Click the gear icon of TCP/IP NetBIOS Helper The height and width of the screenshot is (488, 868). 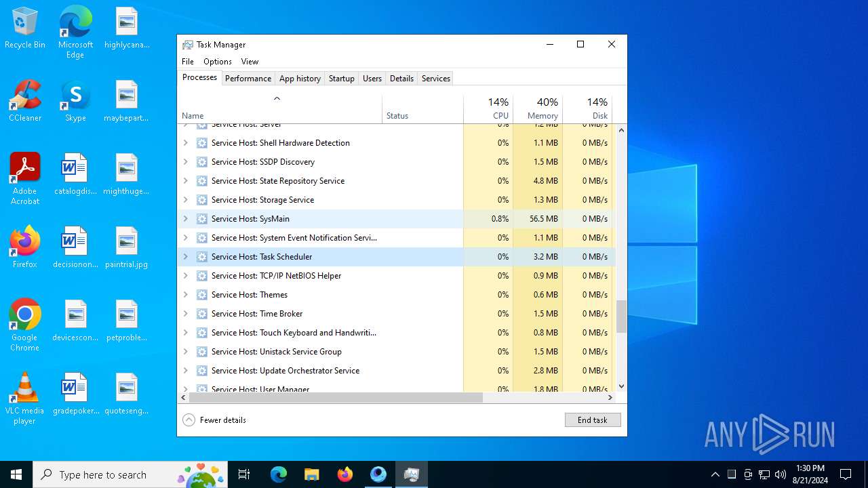pos(201,276)
